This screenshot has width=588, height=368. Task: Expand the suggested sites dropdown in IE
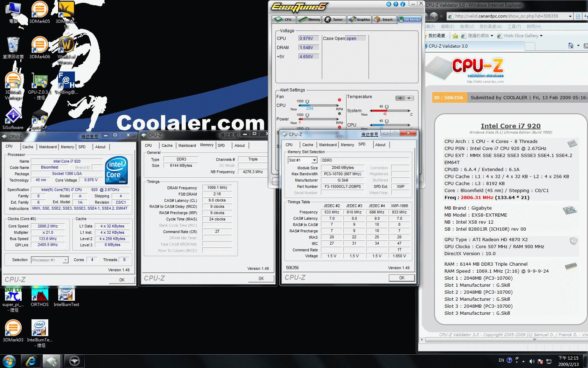click(x=492, y=36)
